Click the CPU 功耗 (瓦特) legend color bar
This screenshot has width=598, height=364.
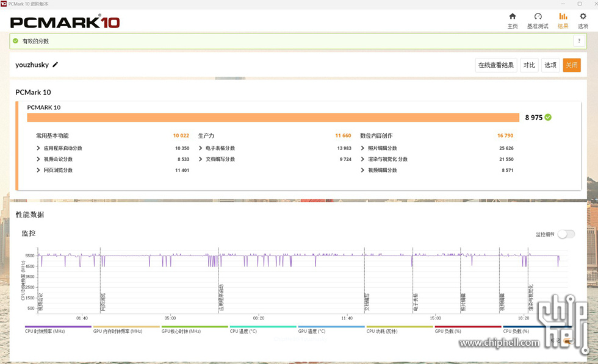click(x=399, y=327)
